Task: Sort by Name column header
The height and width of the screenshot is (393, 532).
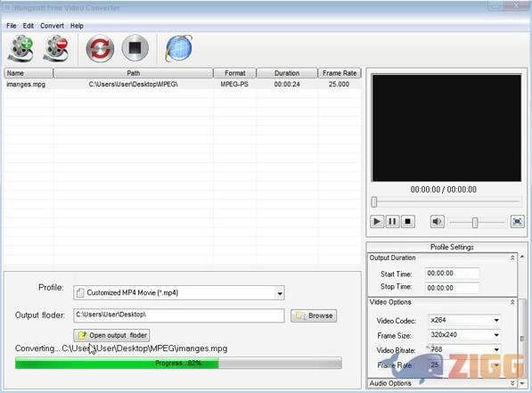Action: tap(29, 73)
